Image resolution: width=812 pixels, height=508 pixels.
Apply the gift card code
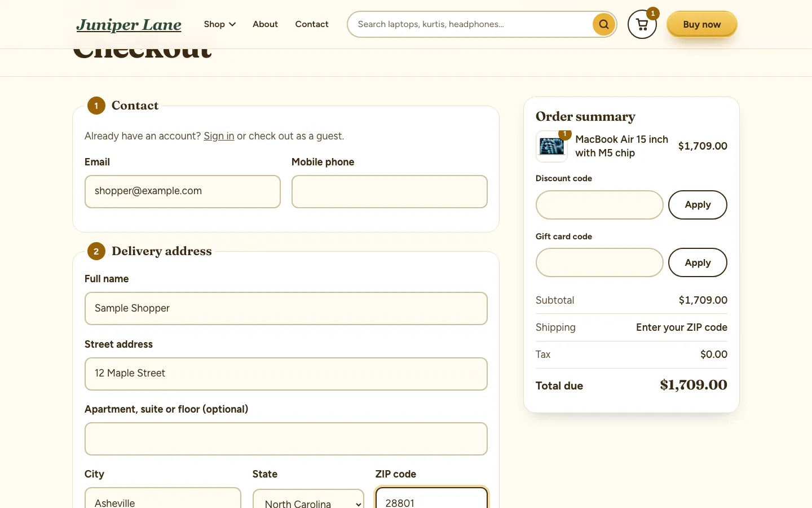point(698,262)
